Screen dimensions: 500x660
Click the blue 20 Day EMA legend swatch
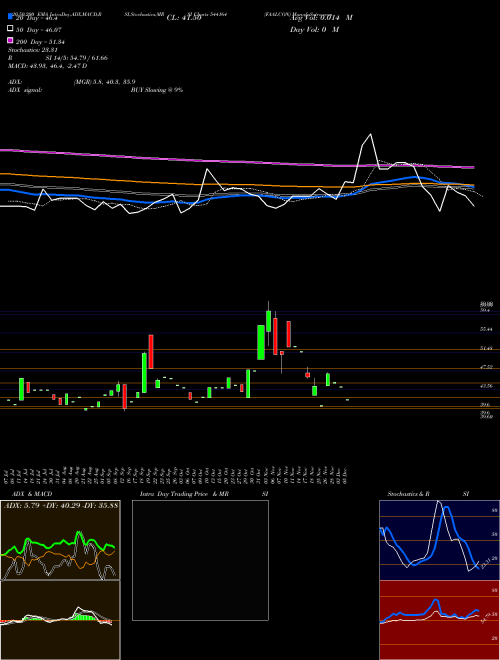click(x=10, y=17)
